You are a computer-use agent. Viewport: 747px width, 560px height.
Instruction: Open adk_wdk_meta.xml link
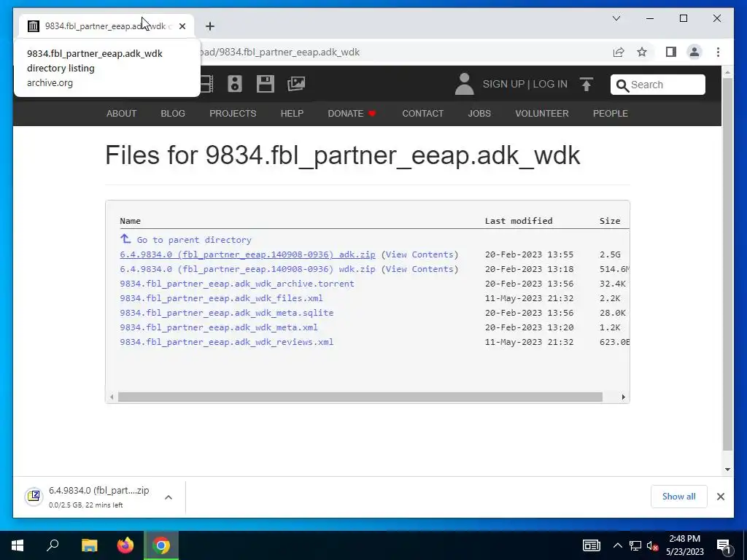click(219, 327)
